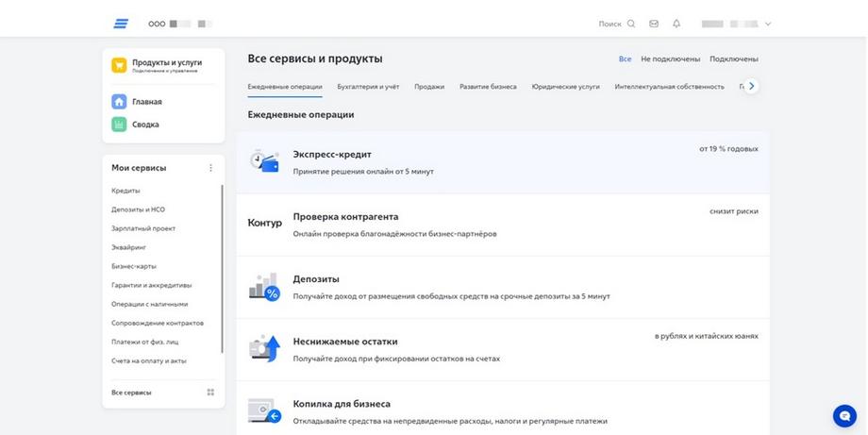Open Кредиты in Мои сервисы
The width and height of the screenshot is (868, 435).
(x=125, y=191)
